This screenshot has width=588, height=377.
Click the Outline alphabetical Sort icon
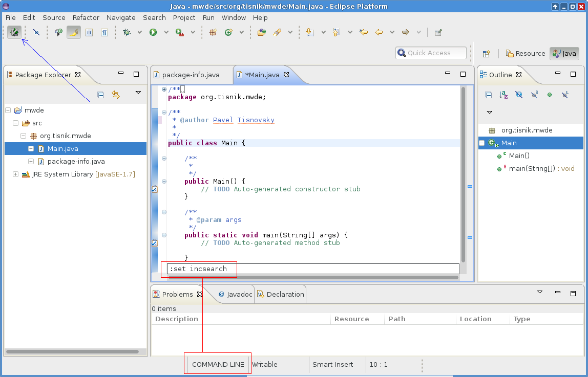pyautogui.click(x=503, y=95)
